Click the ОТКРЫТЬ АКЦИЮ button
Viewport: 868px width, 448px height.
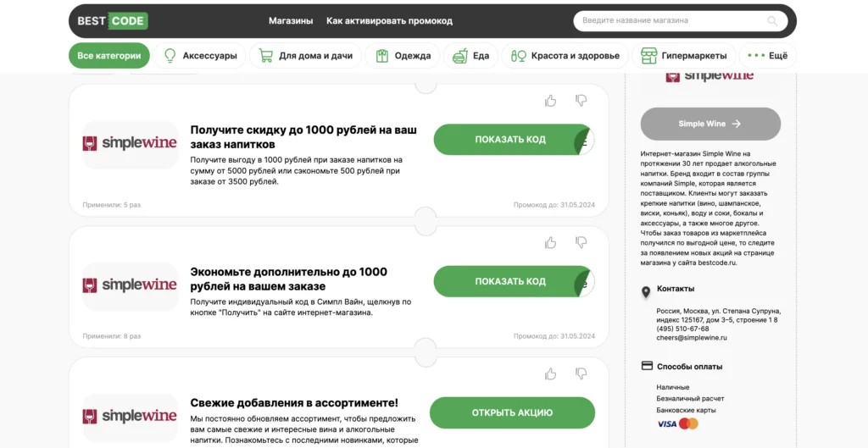tap(512, 412)
